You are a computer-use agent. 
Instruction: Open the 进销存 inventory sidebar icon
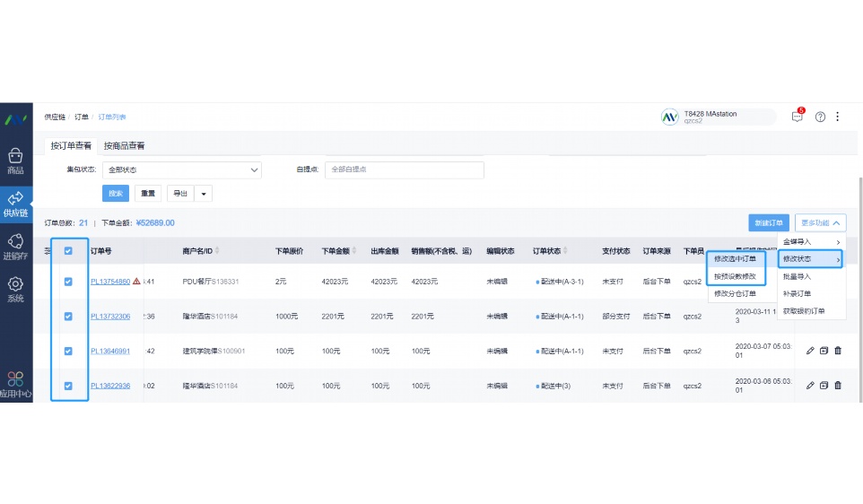15,245
